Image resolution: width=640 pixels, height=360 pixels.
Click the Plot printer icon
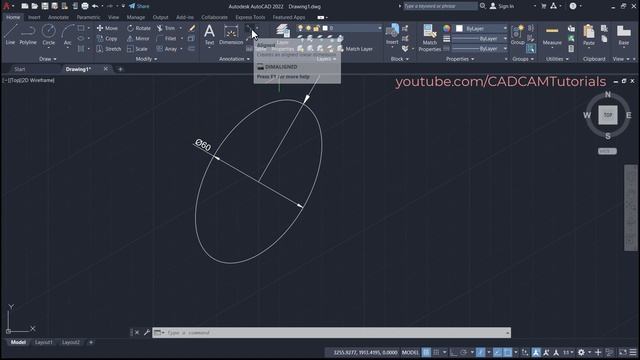pyautogui.click(x=85, y=6)
